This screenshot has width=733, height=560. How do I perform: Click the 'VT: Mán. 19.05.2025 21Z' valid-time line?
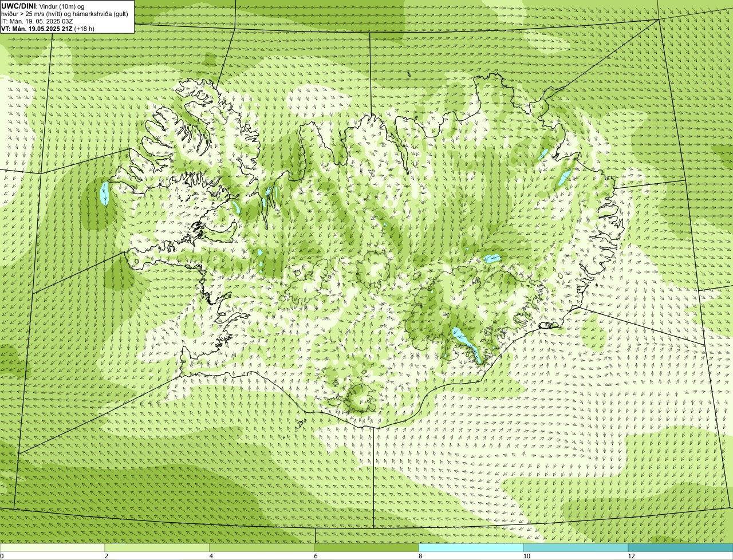click(x=37, y=29)
